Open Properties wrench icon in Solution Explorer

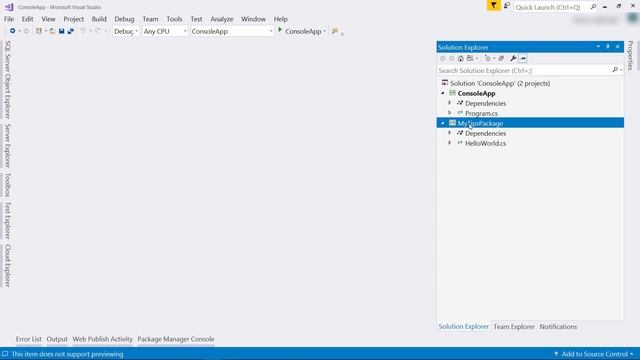pos(513,58)
